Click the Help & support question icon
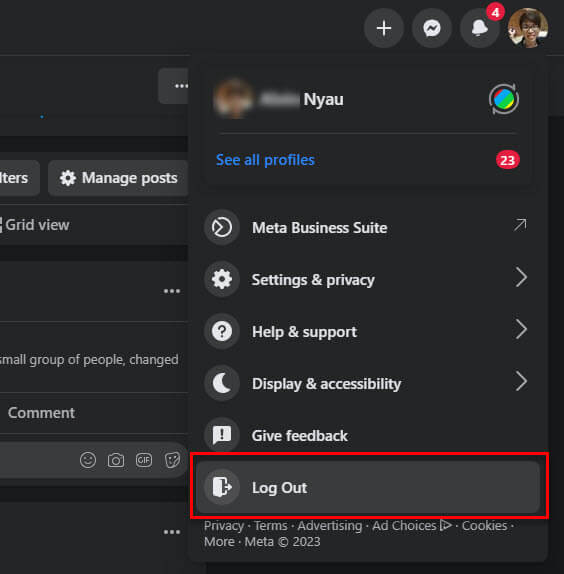564x574 pixels. point(222,331)
